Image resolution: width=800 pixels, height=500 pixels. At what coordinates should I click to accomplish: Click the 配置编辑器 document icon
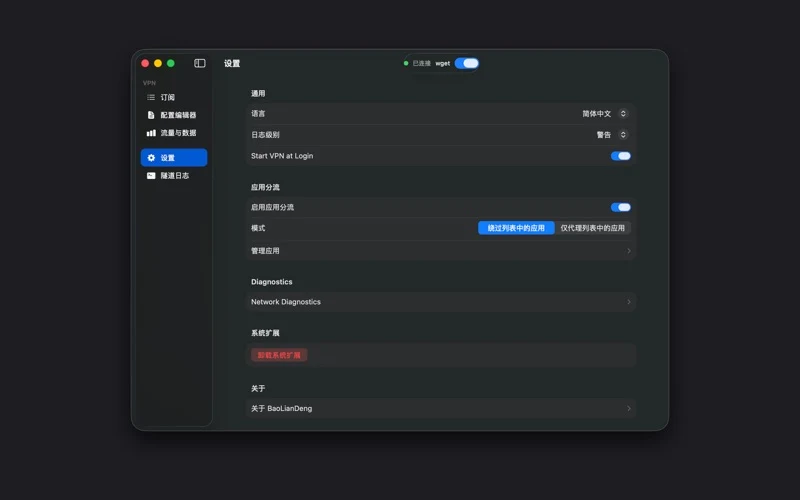click(151, 115)
